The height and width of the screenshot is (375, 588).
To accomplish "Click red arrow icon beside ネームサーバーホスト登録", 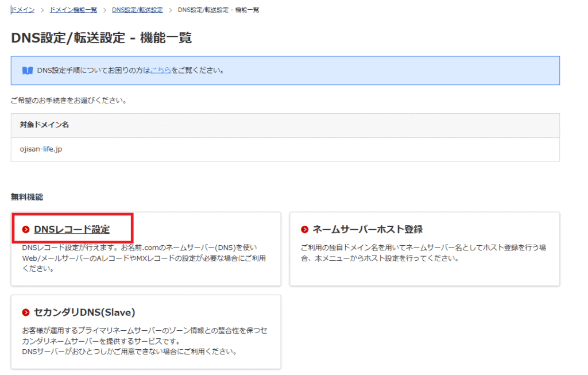I will (x=304, y=229).
